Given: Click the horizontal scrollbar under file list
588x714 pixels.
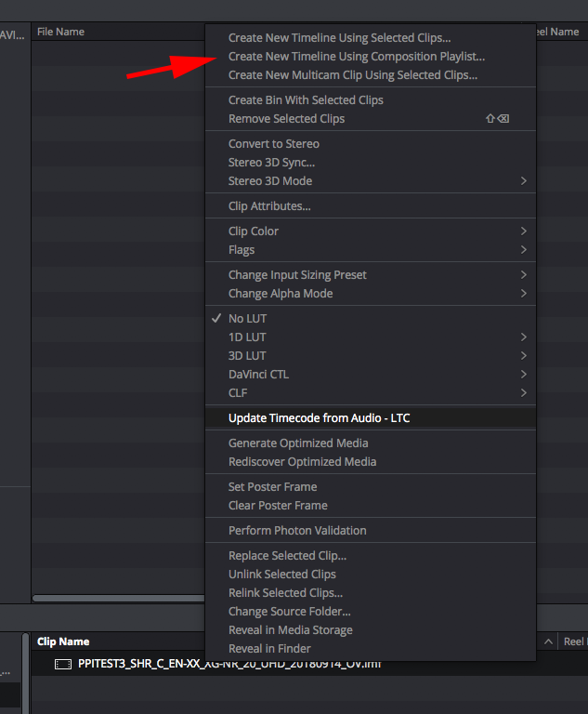Looking at the screenshot, I should click(x=119, y=599).
